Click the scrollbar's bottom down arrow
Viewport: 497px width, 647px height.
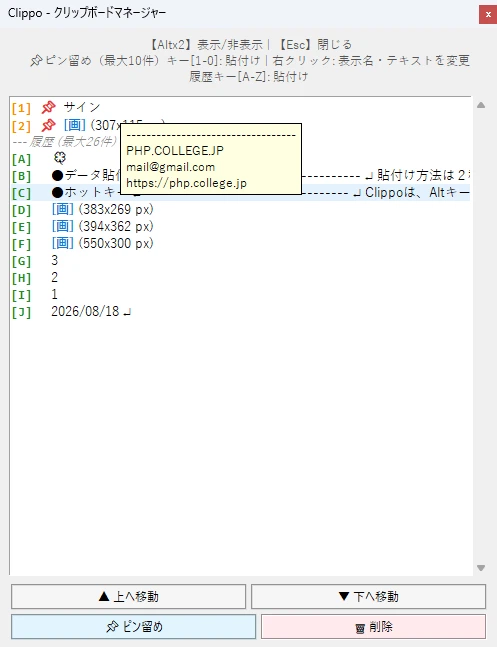click(x=481, y=568)
